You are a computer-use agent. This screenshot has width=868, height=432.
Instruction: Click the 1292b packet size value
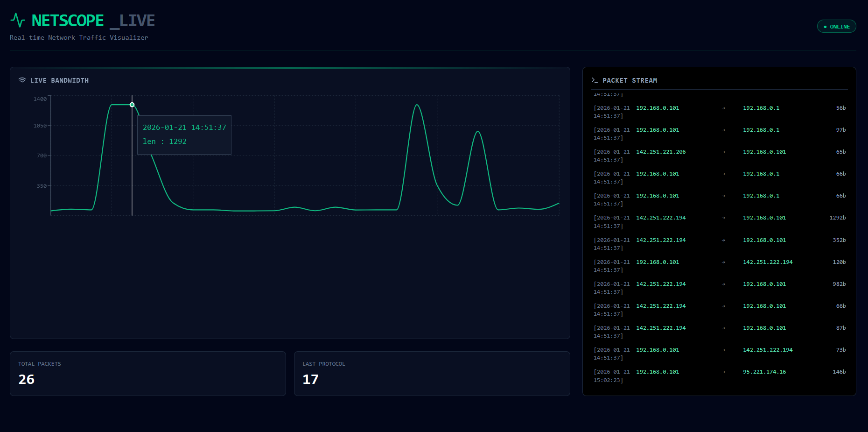(837, 218)
